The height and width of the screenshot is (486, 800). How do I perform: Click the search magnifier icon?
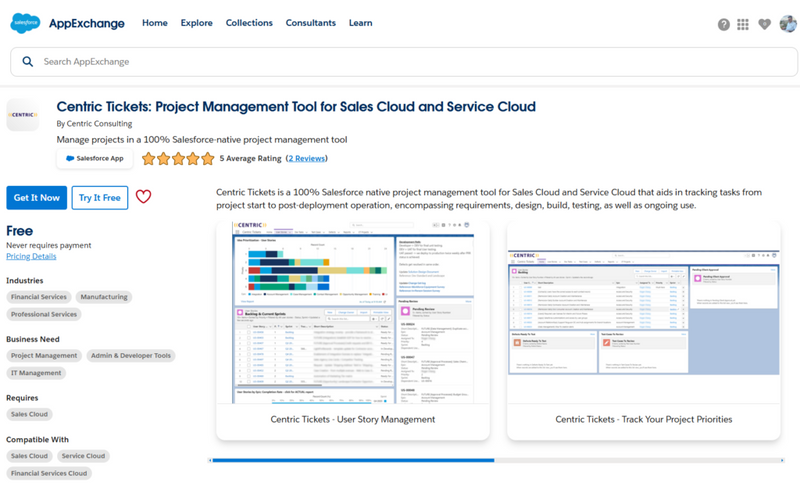[28, 62]
